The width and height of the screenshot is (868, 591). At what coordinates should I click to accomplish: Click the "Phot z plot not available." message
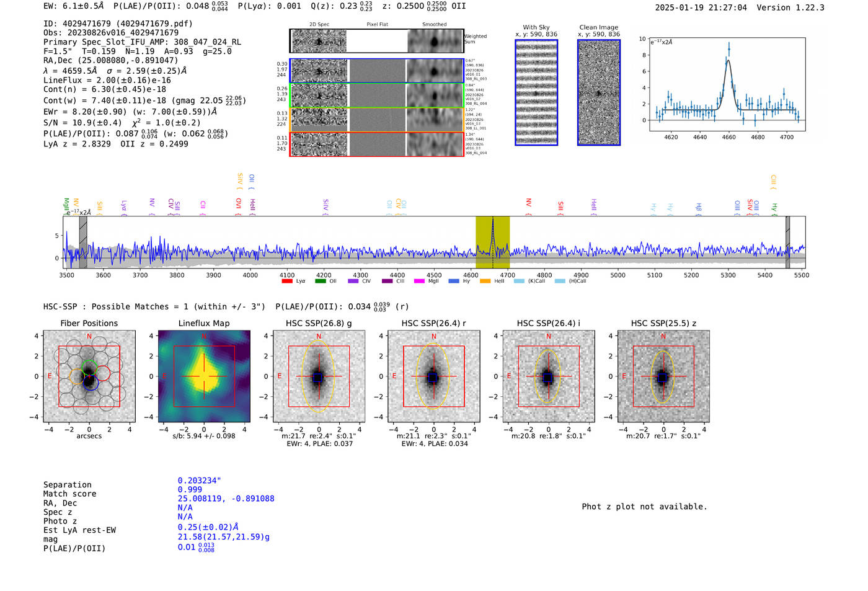(x=644, y=507)
